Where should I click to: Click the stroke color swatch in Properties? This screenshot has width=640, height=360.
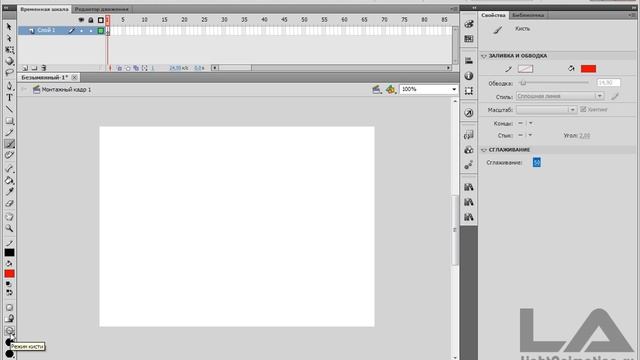point(525,69)
